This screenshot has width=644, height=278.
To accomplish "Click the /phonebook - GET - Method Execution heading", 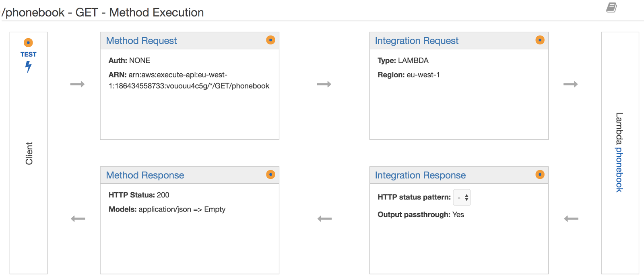I will click(102, 12).
